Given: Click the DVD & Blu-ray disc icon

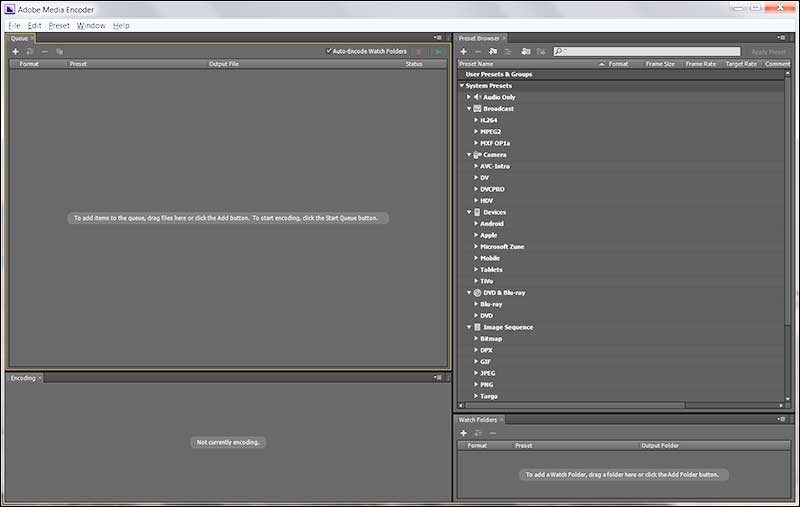Looking at the screenshot, I should (x=478, y=293).
